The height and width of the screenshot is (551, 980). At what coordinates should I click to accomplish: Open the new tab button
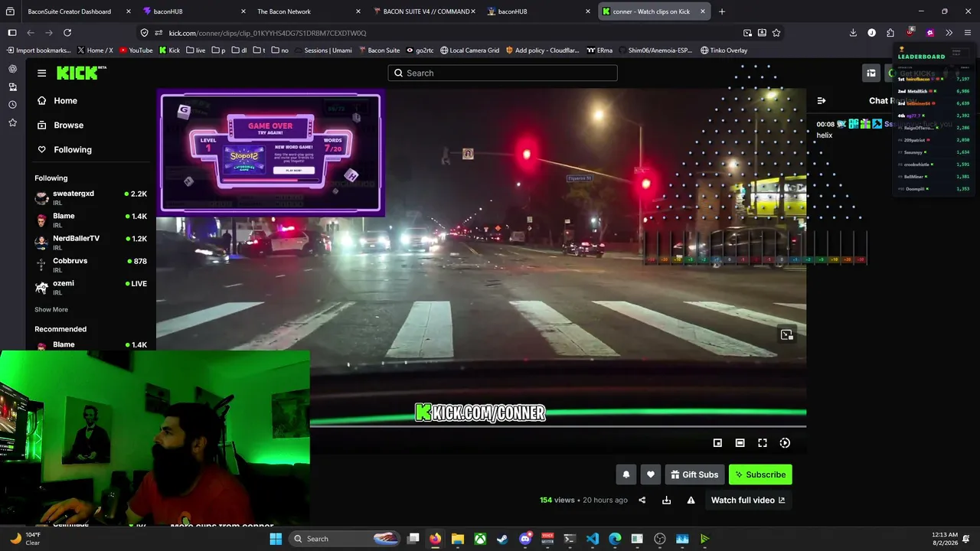tap(722, 11)
